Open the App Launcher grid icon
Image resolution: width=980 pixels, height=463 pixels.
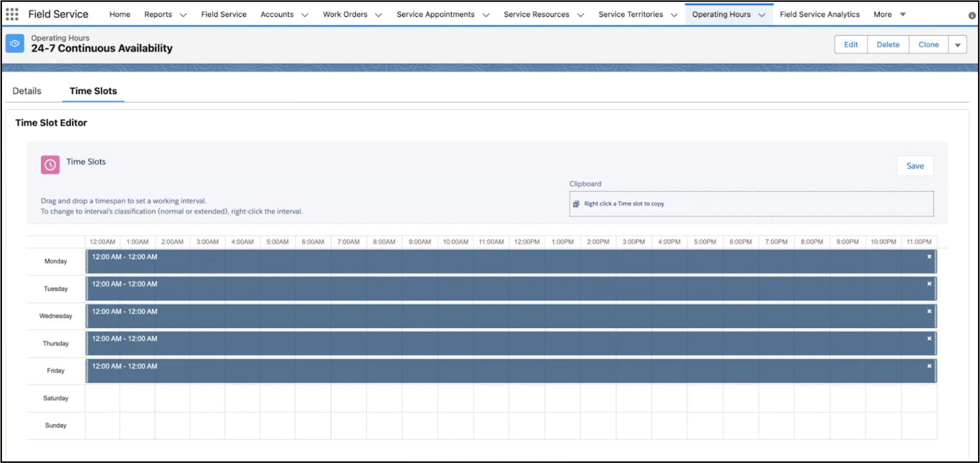click(x=12, y=14)
